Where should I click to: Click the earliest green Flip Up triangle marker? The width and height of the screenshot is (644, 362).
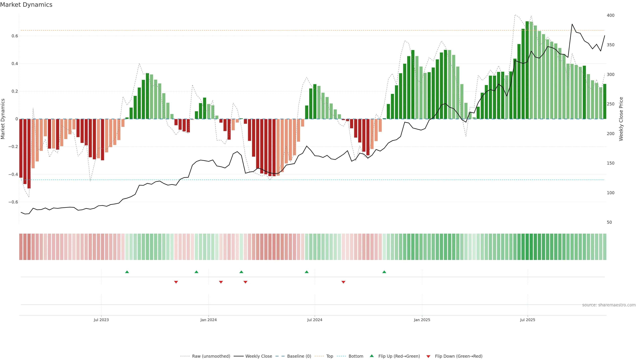pyautogui.click(x=127, y=272)
